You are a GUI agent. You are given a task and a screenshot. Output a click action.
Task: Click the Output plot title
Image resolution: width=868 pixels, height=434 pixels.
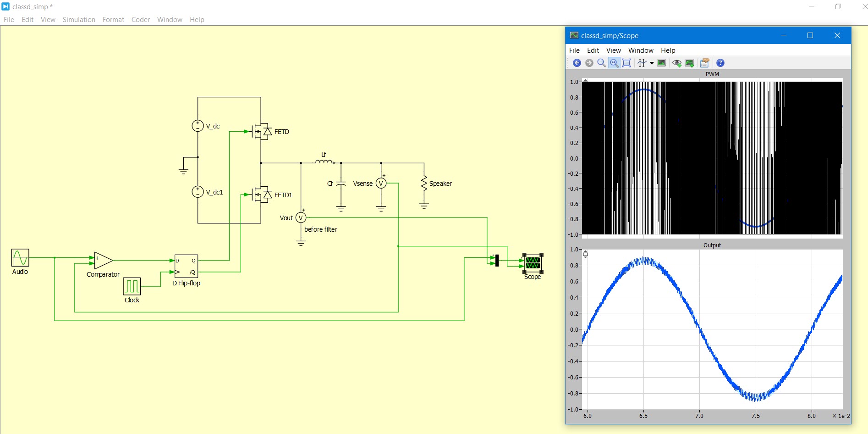712,245
